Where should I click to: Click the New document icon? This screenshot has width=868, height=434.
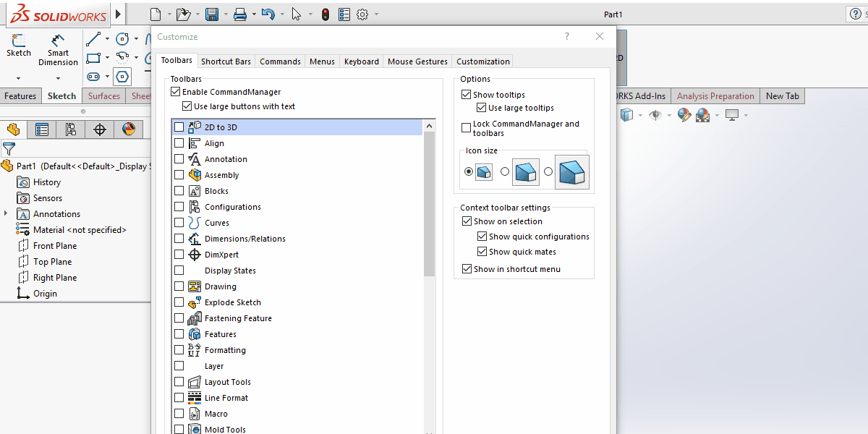(x=156, y=14)
